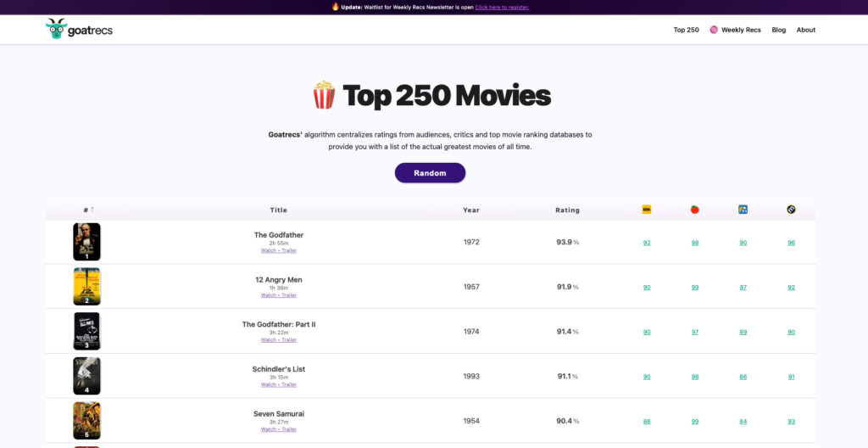
Task: Open Watch • Trailer for The Godfather: Part II
Action: (x=278, y=340)
